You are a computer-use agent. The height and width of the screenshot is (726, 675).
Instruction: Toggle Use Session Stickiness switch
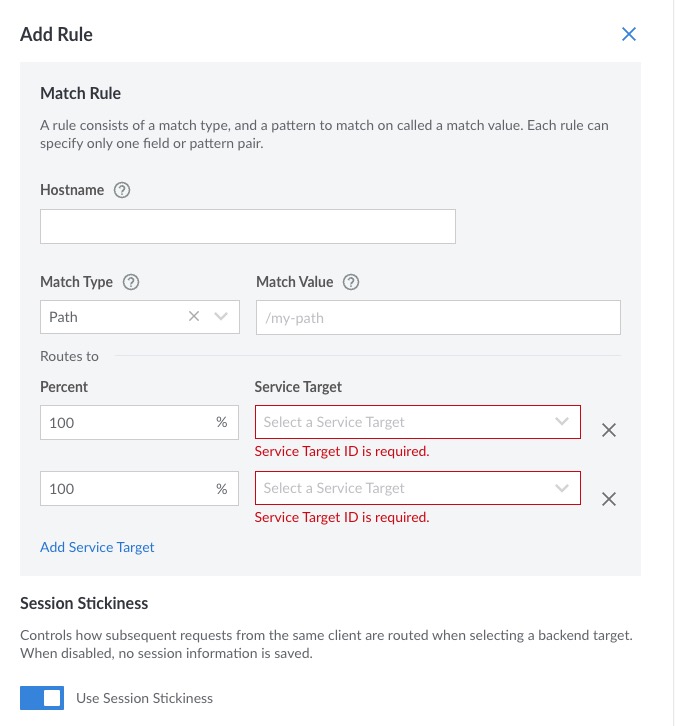pos(42,698)
